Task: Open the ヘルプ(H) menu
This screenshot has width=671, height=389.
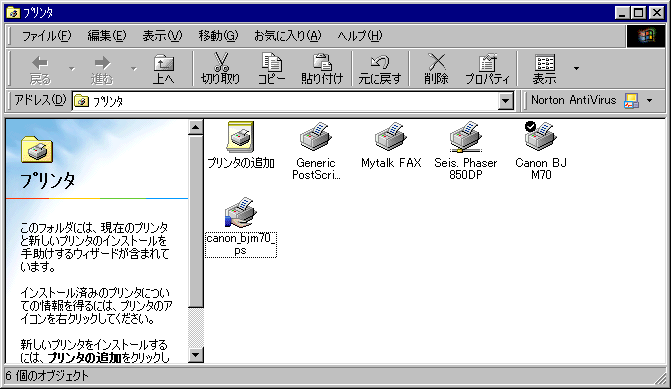Action: point(360,36)
